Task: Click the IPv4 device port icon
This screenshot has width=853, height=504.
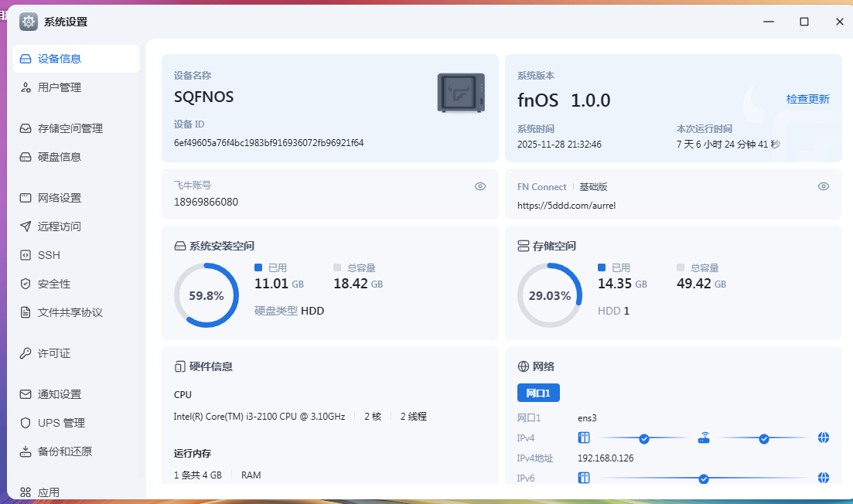Action: 584,438
